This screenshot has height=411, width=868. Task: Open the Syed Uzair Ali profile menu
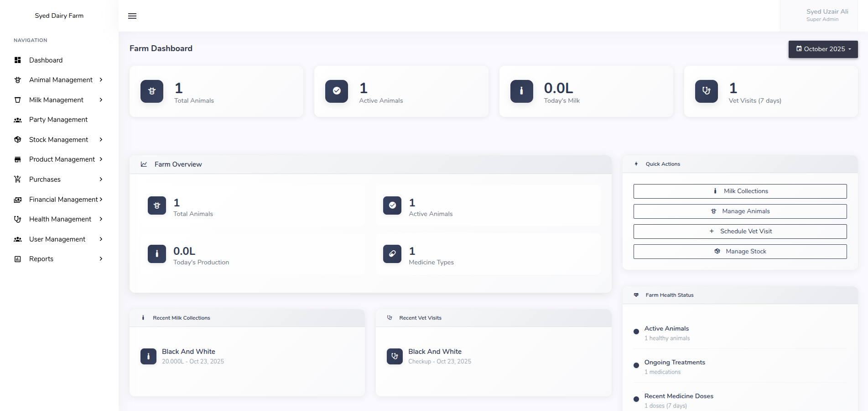[826, 15]
